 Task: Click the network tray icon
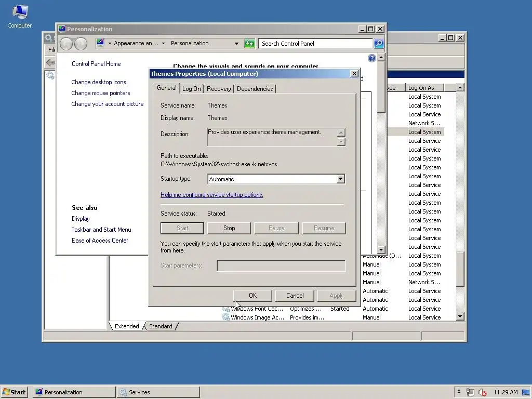tap(470, 392)
